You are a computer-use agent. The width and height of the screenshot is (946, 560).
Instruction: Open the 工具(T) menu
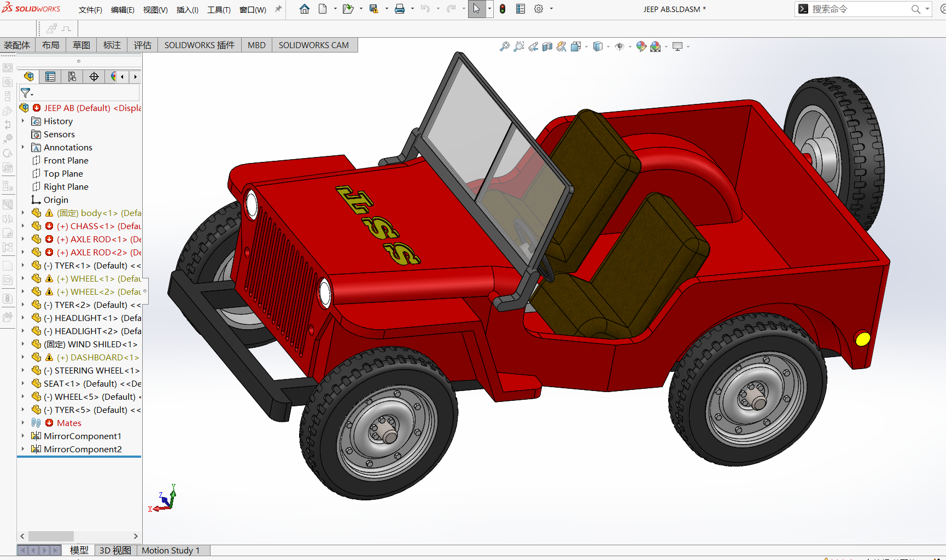pos(219,10)
